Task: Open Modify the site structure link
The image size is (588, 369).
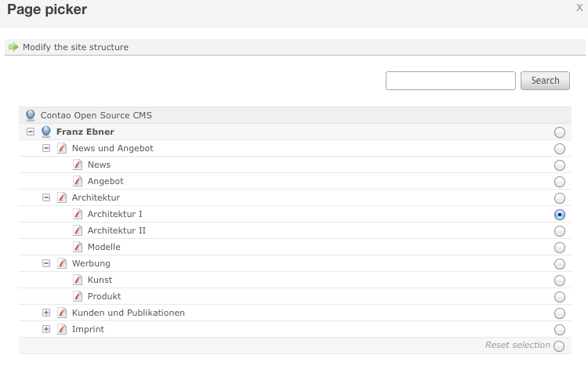Action: (x=75, y=47)
